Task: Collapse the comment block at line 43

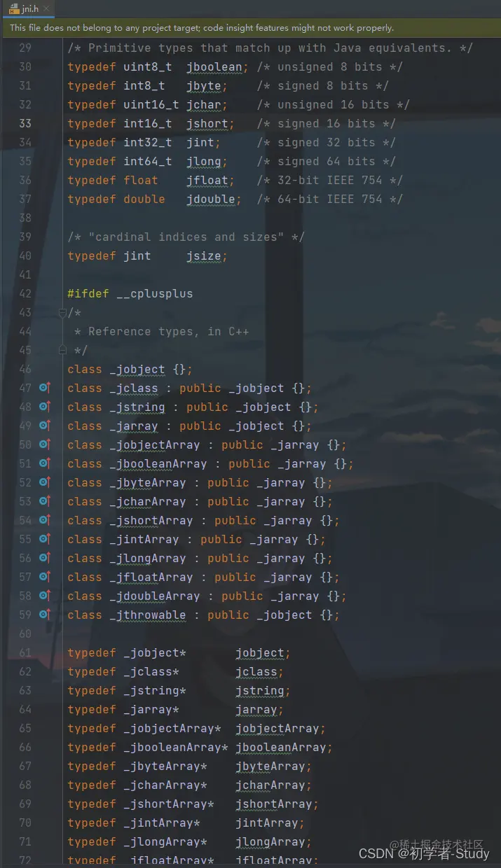Action: pyautogui.click(x=62, y=312)
